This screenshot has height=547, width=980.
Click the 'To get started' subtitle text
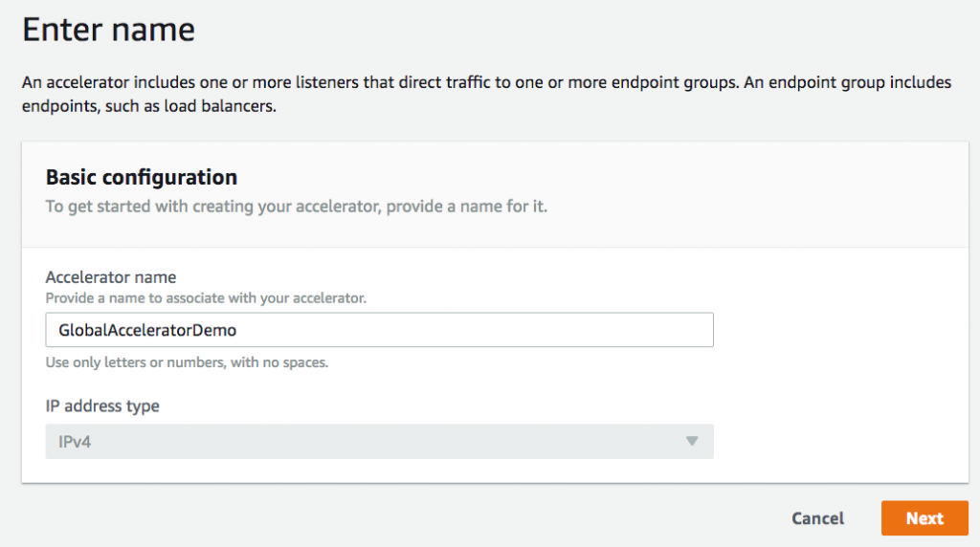(297, 207)
